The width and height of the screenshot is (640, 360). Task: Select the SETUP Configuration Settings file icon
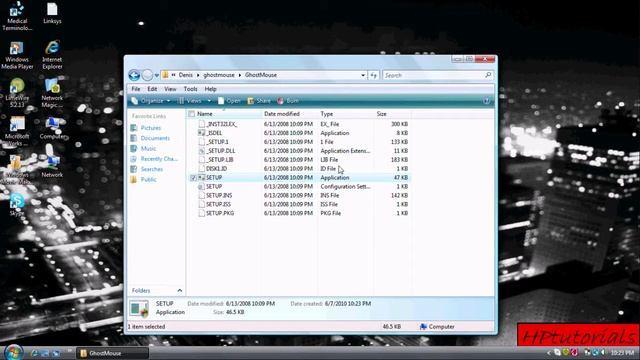click(202, 187)
